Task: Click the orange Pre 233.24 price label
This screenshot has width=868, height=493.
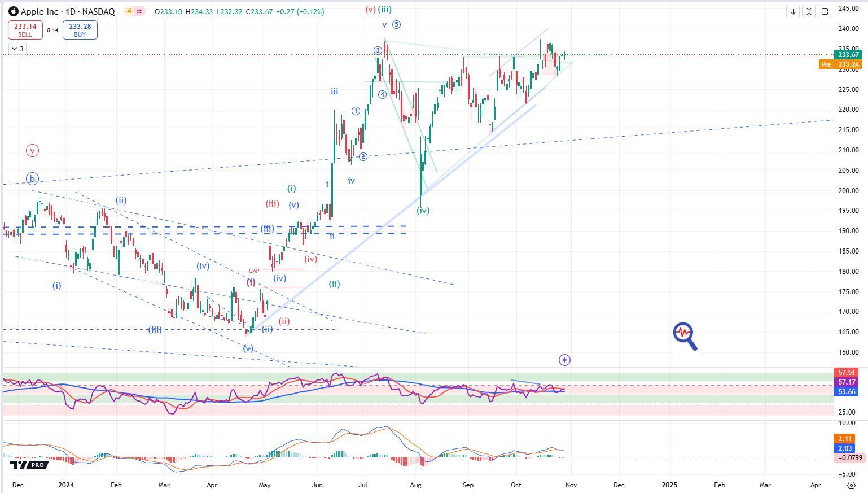Action: point(840,64)
